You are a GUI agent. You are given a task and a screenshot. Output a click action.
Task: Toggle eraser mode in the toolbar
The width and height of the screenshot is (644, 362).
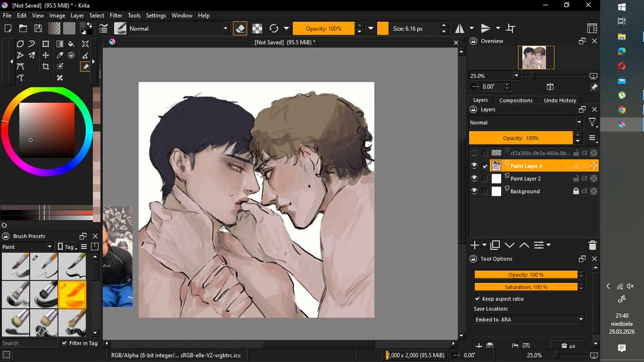(x=240, y=28)
